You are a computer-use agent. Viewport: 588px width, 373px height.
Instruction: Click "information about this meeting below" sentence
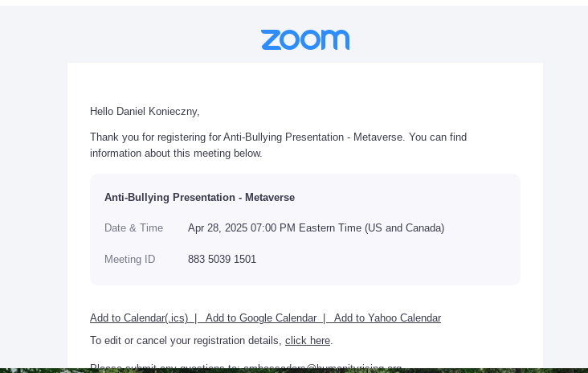click(x=176, y=154)
